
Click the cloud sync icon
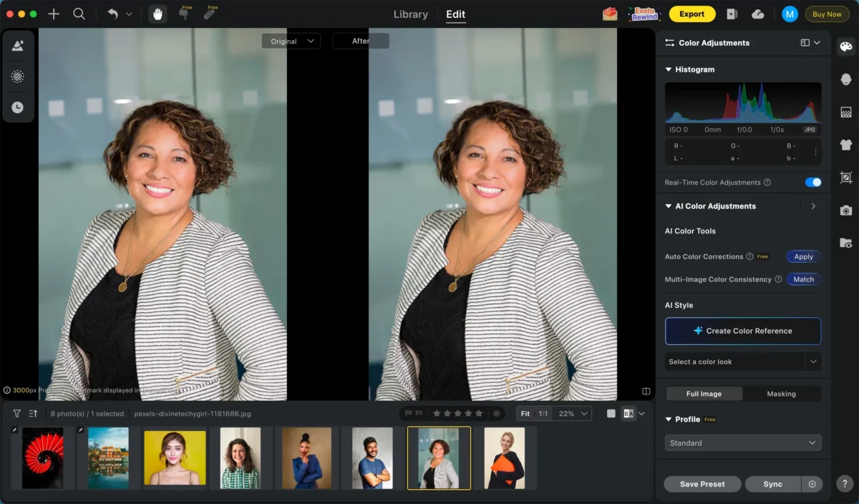[758, 14]
